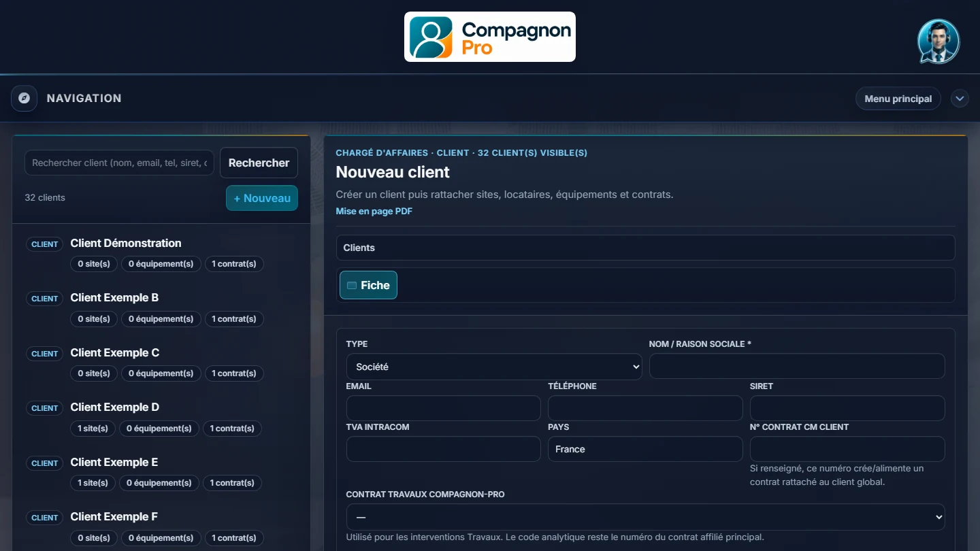The width and height of the screenshot is (980, 551).
Task: Select the Fiche tab
Action: click(x=368, y=285)
